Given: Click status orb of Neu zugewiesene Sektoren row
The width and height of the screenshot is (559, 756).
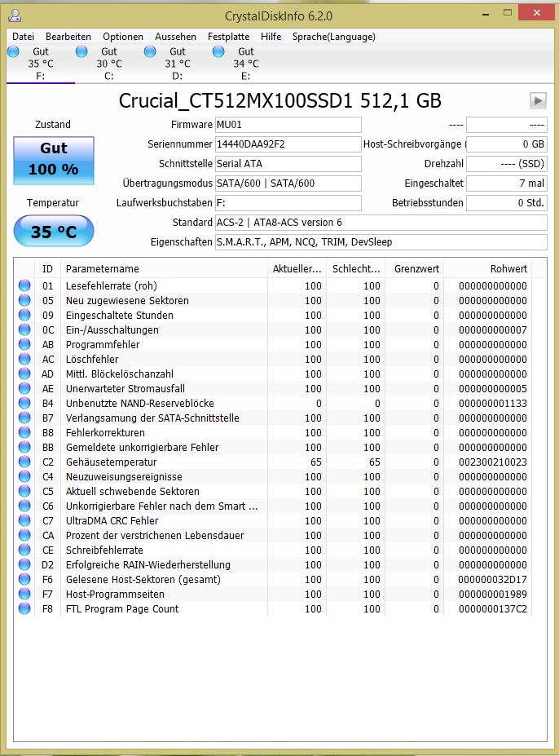Looking at the screenshot, I should (x=24, y=300).
